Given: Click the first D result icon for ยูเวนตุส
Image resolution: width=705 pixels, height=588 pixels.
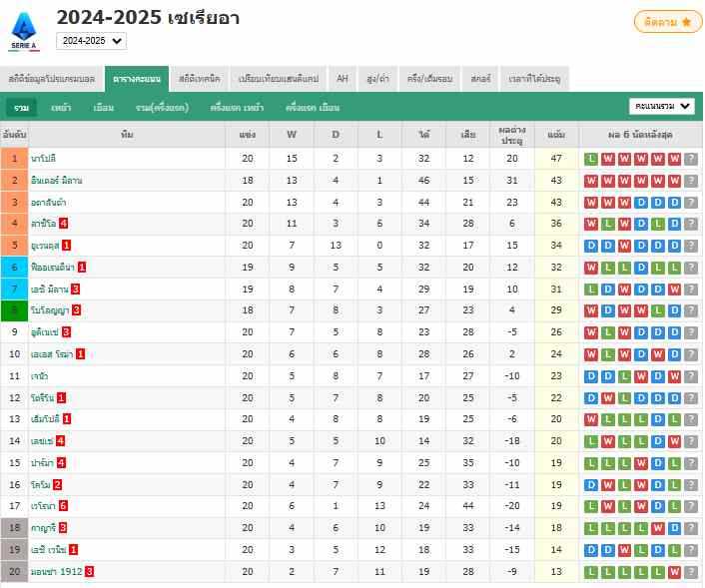Looking at the screenshot, I should coord(591,246).
